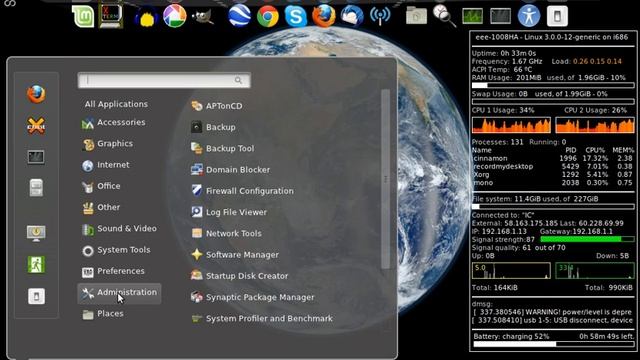The image size is (640, 360).
Task: Click recordmydesktop process row in Conky
Action: (x=553, y=167)
